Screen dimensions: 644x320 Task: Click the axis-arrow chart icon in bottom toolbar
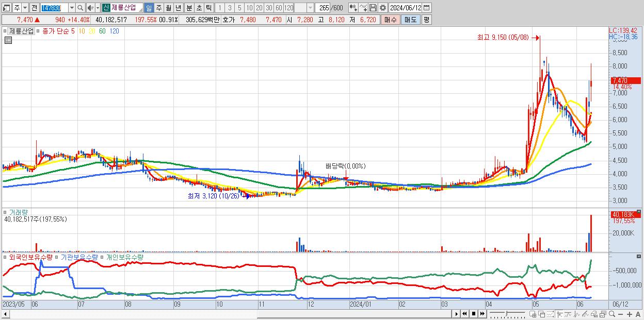tap(559, 314)
